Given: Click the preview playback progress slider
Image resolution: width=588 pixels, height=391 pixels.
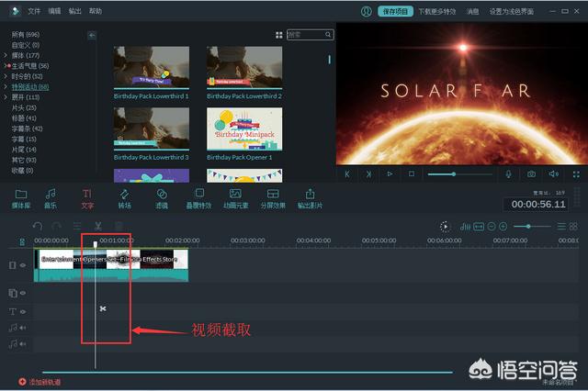Looking at the screenshot, I should [x=459, y=173].
